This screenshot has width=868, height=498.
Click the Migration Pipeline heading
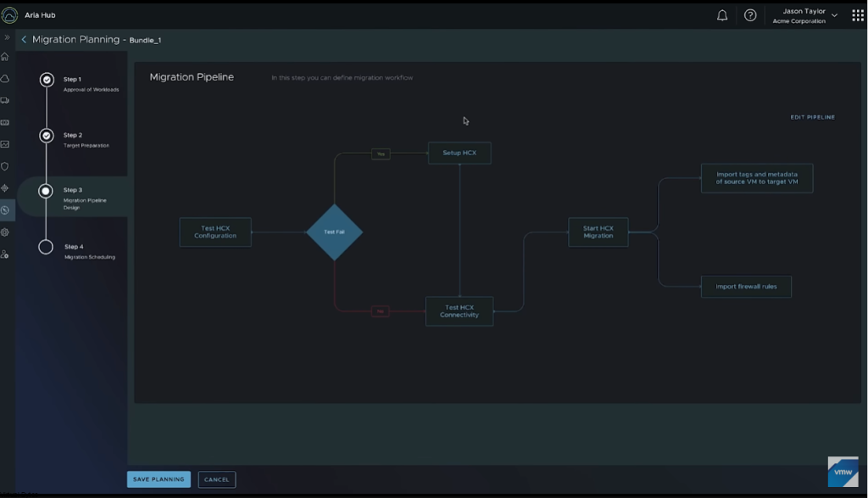192,77
